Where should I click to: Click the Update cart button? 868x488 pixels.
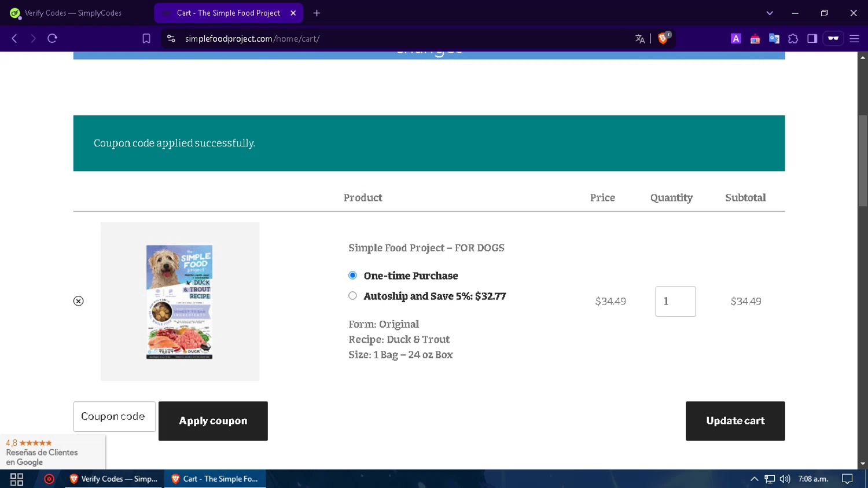point(735,421)
